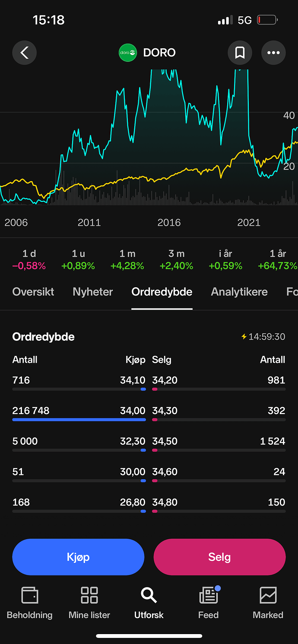Open the Beholdning wallet tab
The image size is (298, 644).
[x=30, y=603]
